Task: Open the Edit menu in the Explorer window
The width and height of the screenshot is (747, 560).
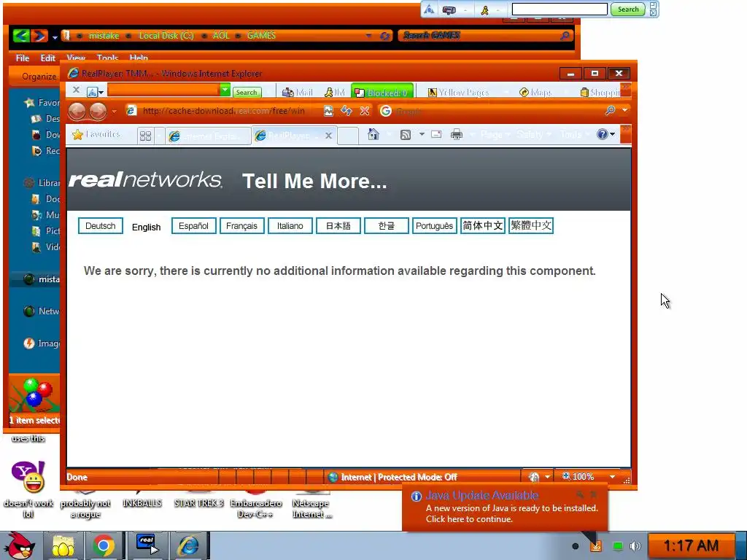Action: (47, 58)
